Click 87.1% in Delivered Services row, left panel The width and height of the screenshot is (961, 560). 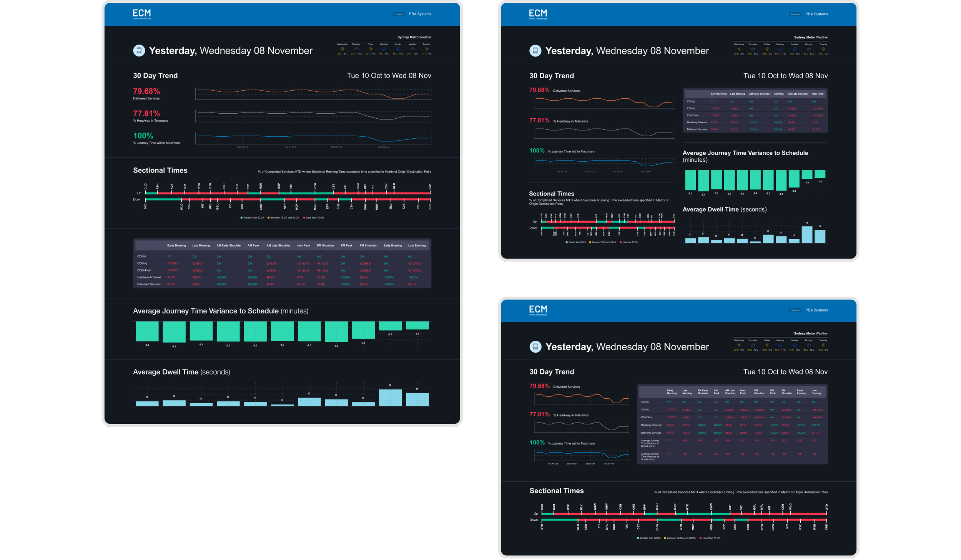412,284
